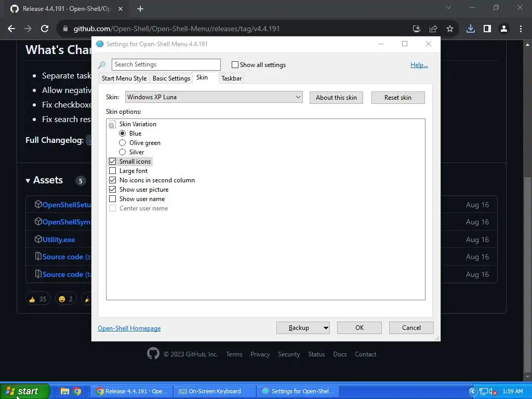Click the share page icon in address bar
This screenshot has width=532, height=399.
(433, 29)
